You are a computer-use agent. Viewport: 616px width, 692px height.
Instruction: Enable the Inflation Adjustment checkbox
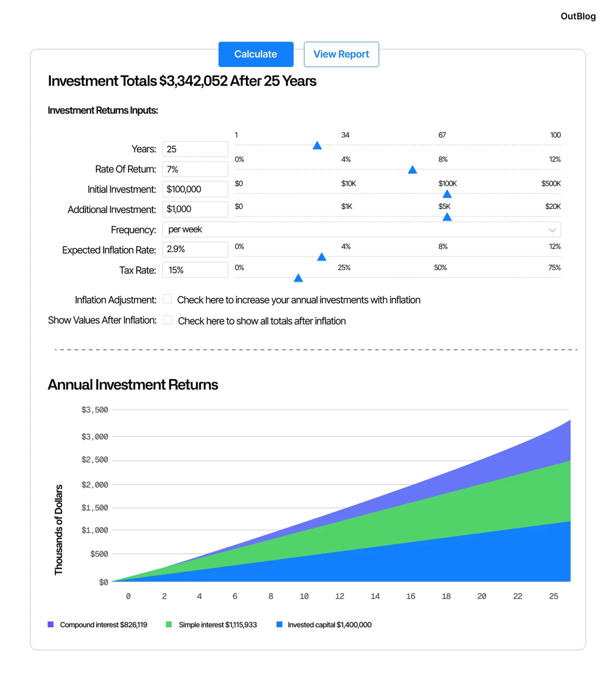click(167, 299)
